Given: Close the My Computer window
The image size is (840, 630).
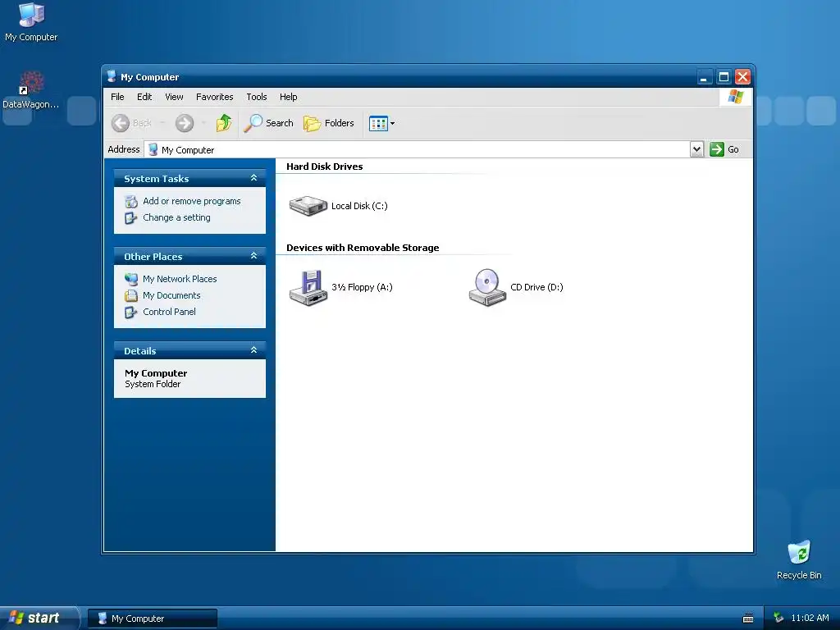Looking at the screenshot, I should point(742,77).
